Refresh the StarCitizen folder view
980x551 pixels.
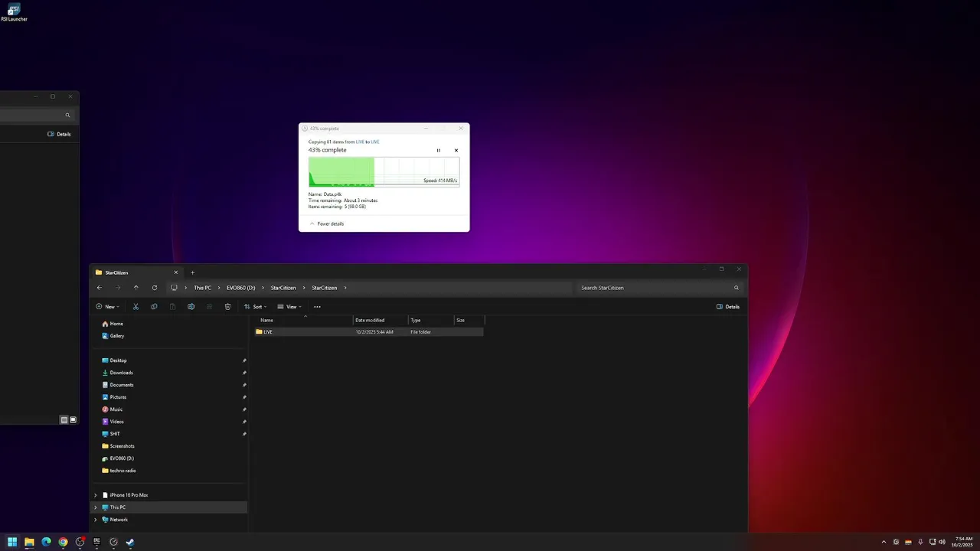(x=155, y=288)
